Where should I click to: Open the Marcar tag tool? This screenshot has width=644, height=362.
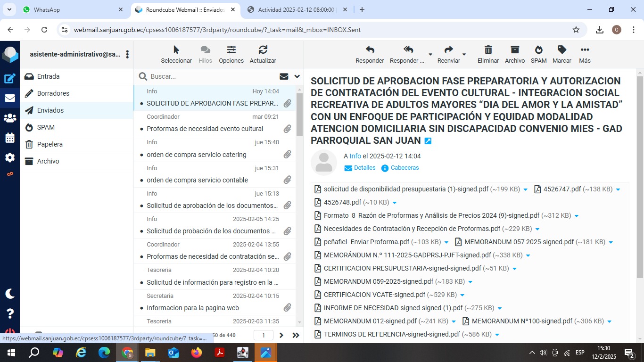click(561, 50)
